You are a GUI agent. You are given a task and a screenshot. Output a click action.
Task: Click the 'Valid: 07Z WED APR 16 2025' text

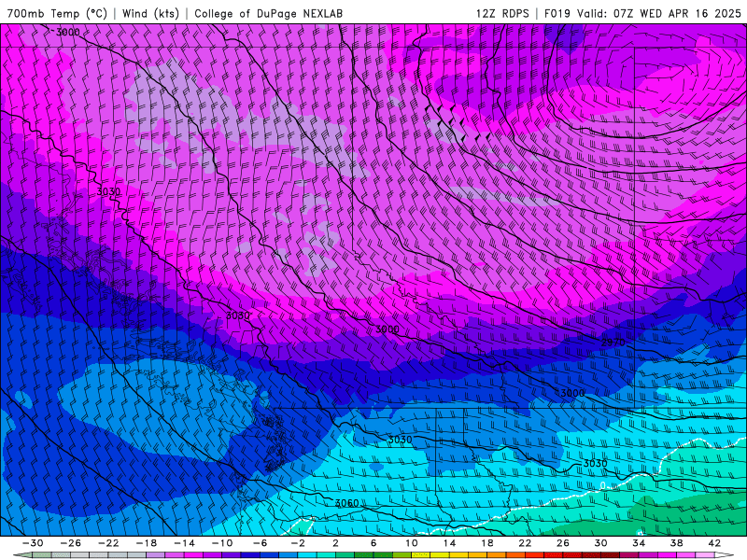tap(659, 13)
